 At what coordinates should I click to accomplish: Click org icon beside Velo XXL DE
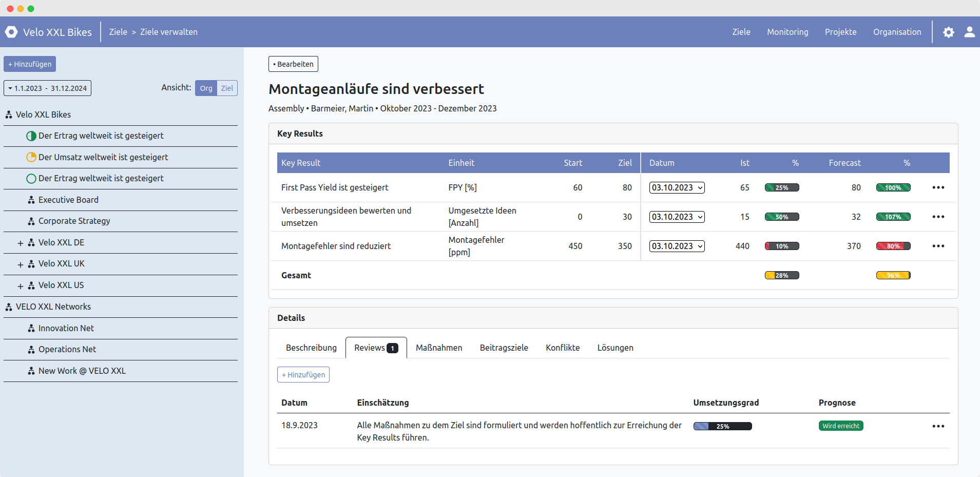point(31,242)
